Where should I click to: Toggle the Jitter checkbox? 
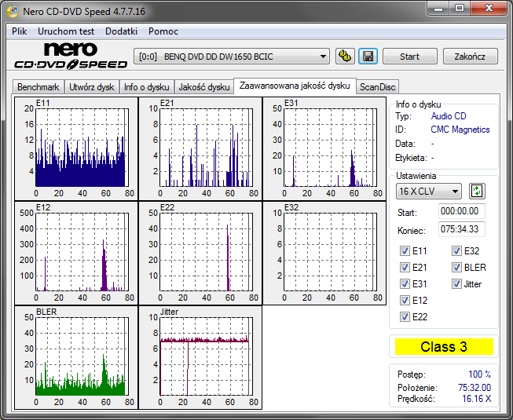[456, 283]
